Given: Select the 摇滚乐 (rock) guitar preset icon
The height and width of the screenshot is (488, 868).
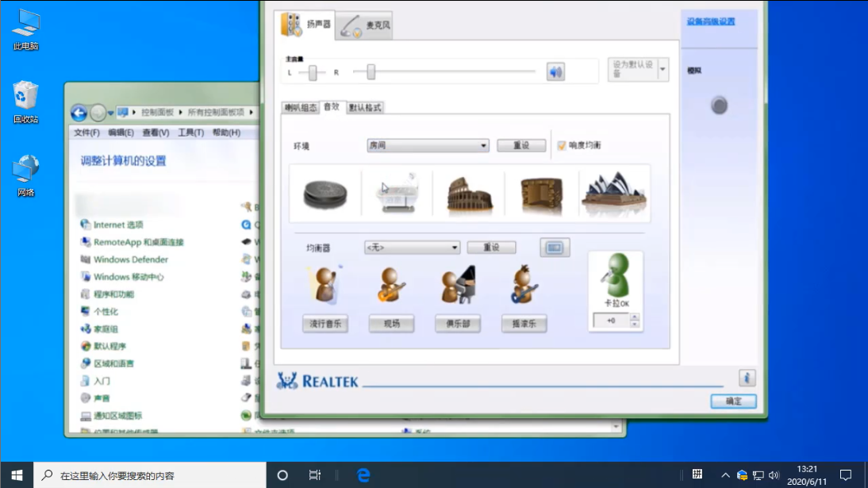Looking at the screenshot, I should [524, 283].
